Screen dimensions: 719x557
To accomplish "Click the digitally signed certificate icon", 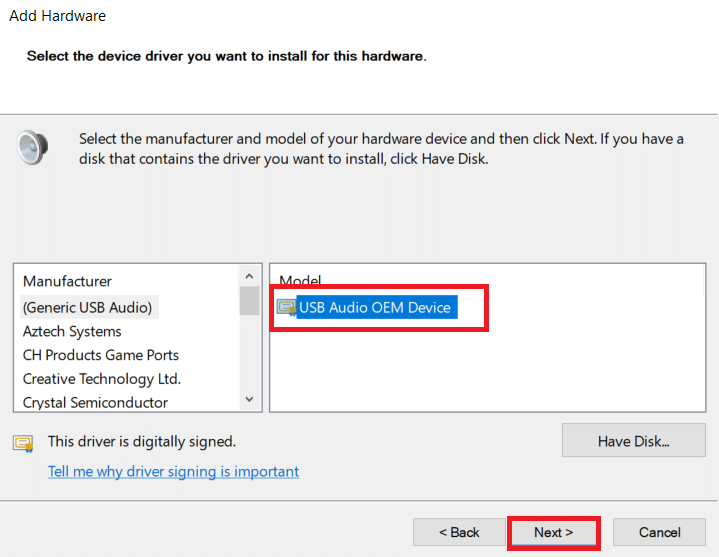I will point(23,442).
